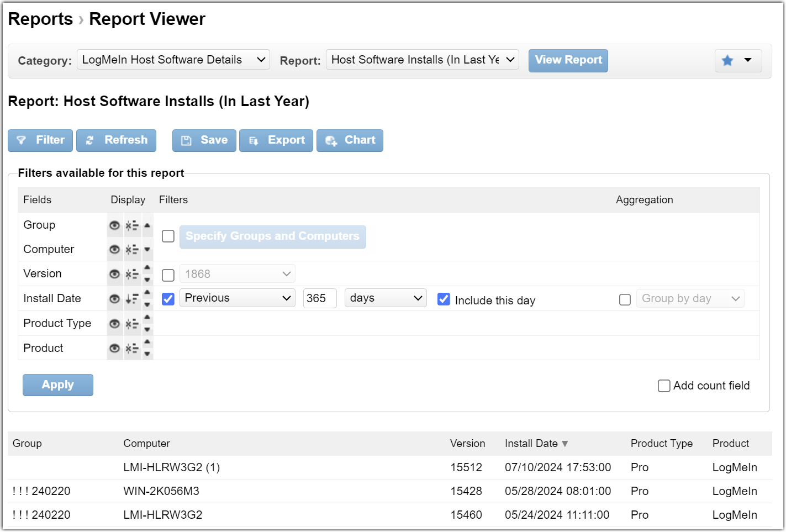Uncheck the Install Date filter checkbox
The width and height of the screenshot is (786, 532).
click(x=168, y=299)
